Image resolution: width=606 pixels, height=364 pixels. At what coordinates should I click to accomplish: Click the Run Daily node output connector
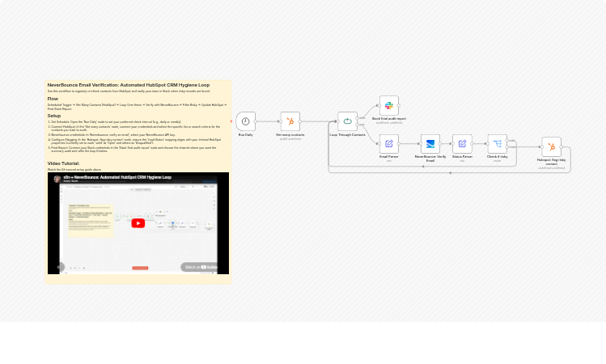click(256, 121)
